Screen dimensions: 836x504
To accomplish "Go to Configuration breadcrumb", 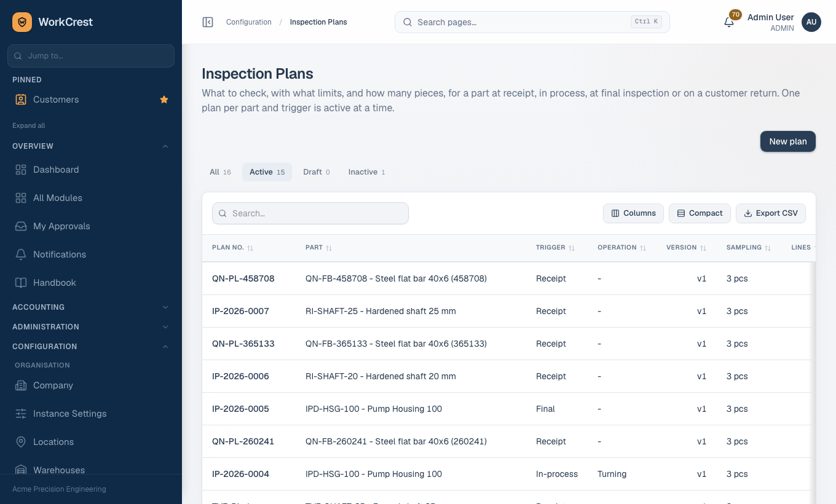I will [249, 22].
